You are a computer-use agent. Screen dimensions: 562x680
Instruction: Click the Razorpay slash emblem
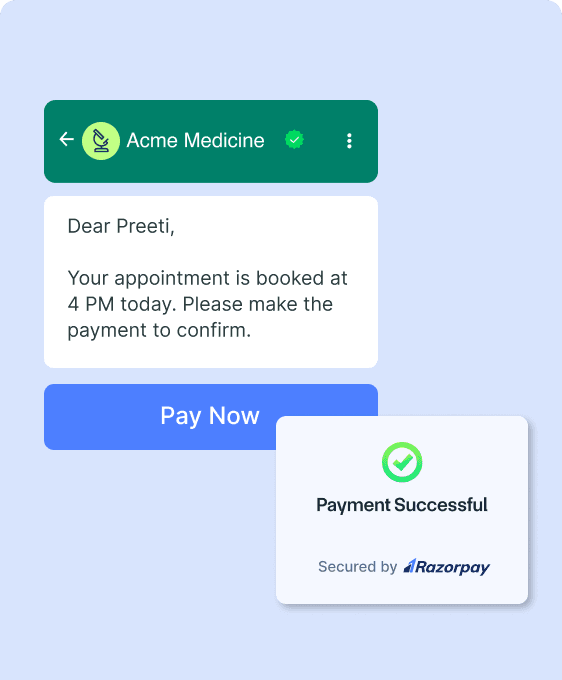pyautogui.click(x=409, y=566)
